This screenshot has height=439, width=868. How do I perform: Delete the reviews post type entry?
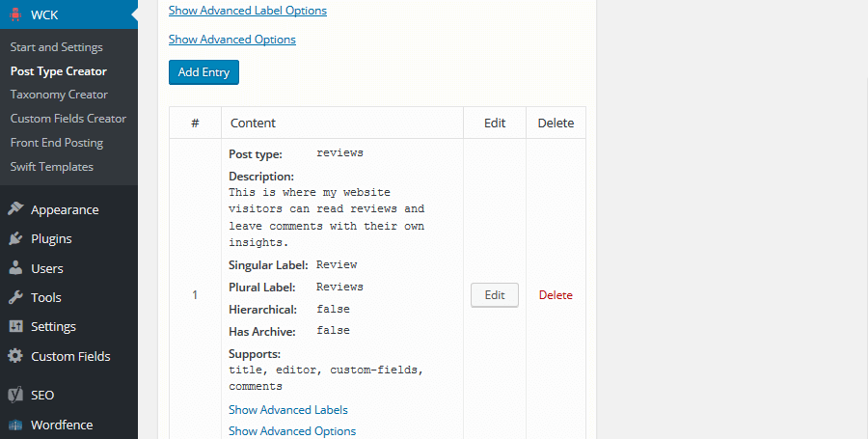(556, 295)
